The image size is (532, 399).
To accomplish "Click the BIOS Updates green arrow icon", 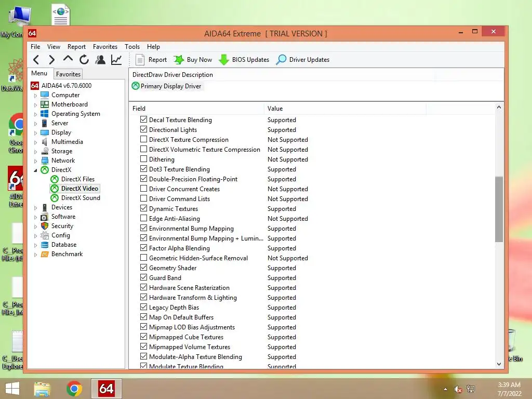I will pos(223,60).
